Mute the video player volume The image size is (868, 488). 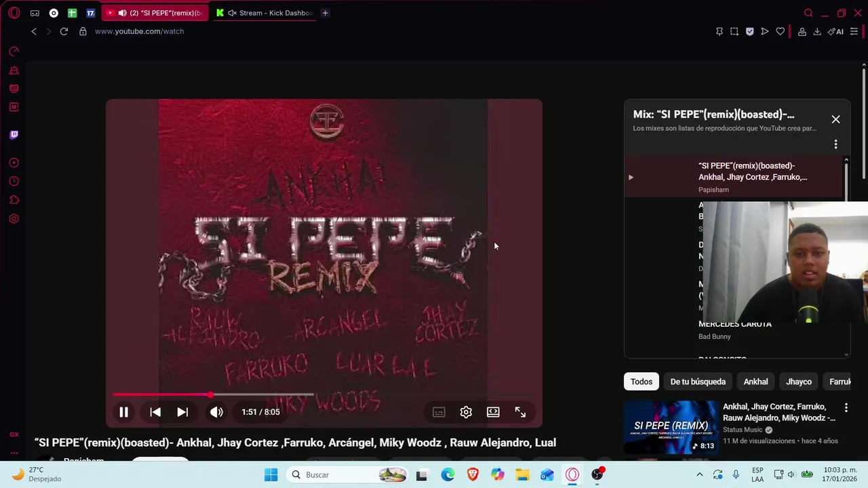[216, 412]
